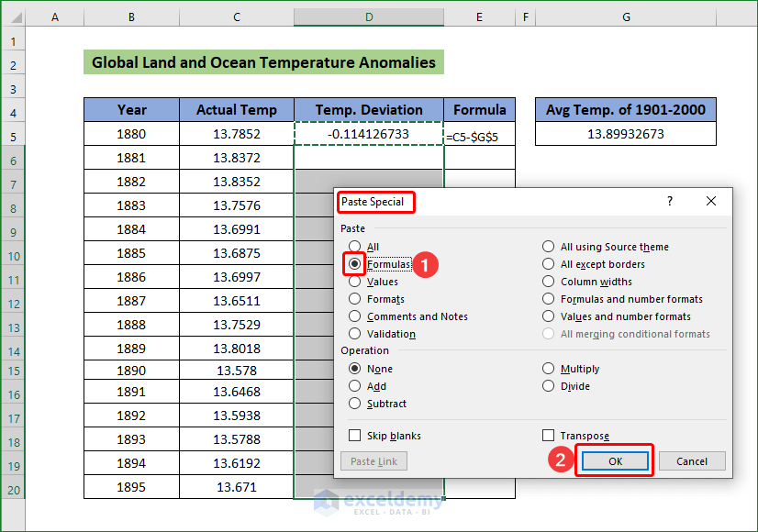Select the Multiply operation
This screenshot has height=532, width=758.
click(x=549, y=369)
